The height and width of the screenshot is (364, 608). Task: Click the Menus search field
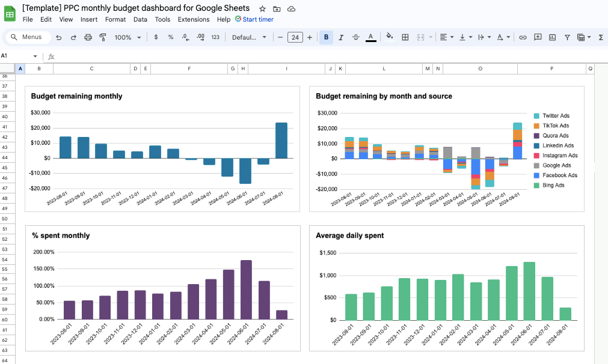click(x=29, y=37)
